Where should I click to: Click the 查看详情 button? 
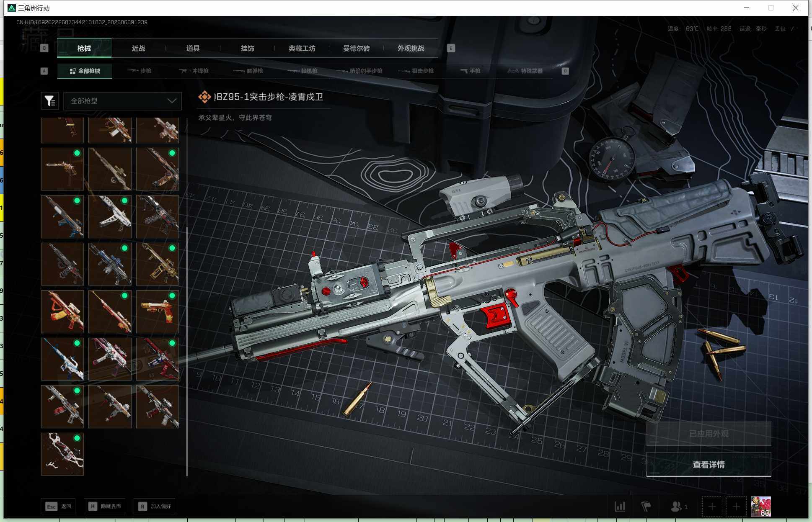pyautogui.click(x=709, y=465)
